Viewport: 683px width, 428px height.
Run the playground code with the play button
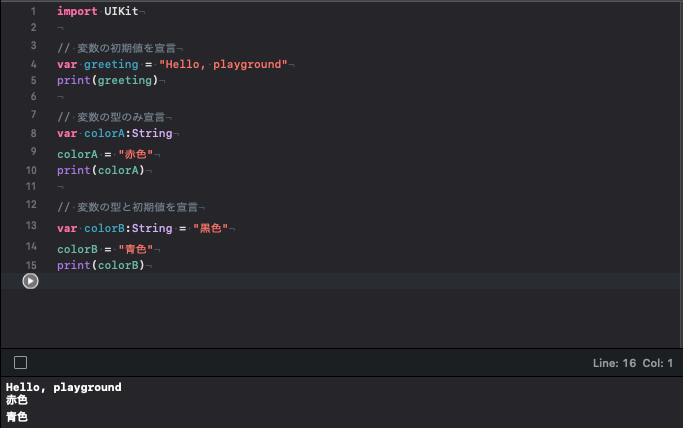tap(30, 281)
